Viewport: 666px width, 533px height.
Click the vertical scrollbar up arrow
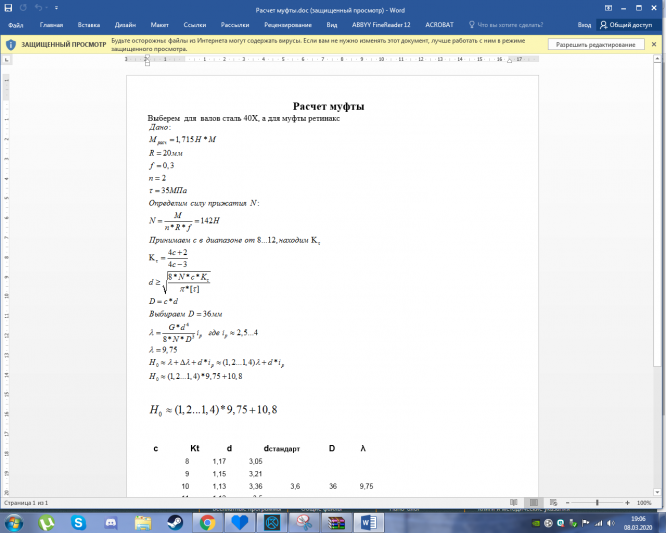pos(658,60)
